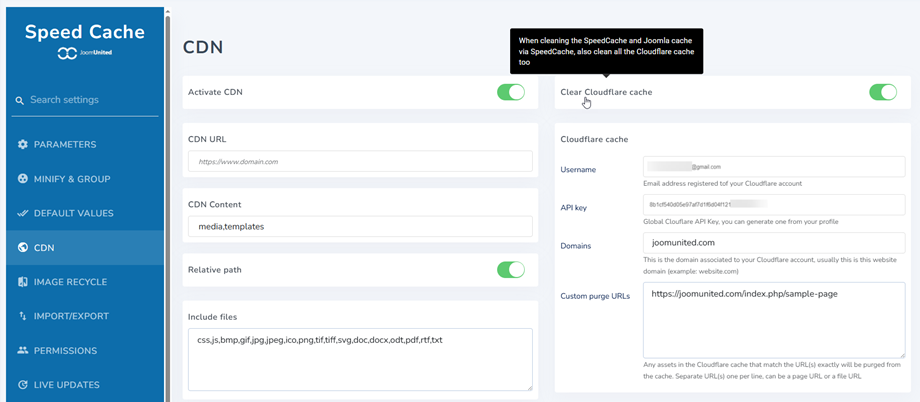Disable the Activate CDN toggle
920x402 pixels.
(510, 92)
